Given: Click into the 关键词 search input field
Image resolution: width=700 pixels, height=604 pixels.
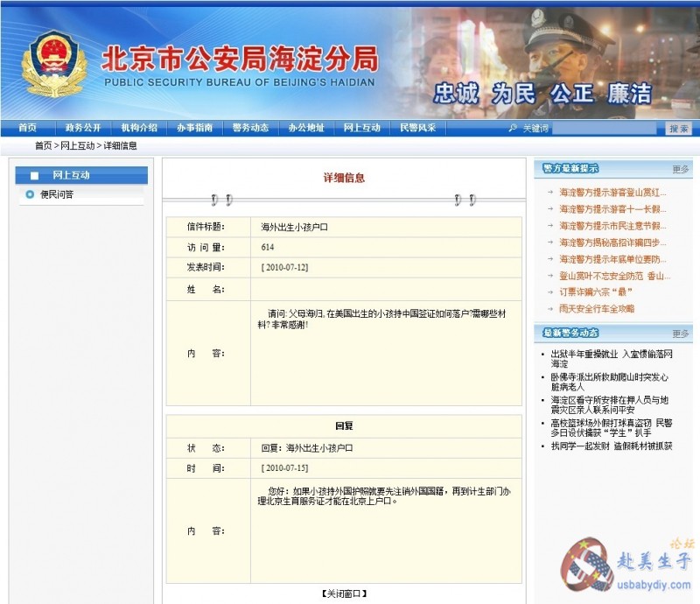Looking at the screenshot, I should tap(605, 129).
